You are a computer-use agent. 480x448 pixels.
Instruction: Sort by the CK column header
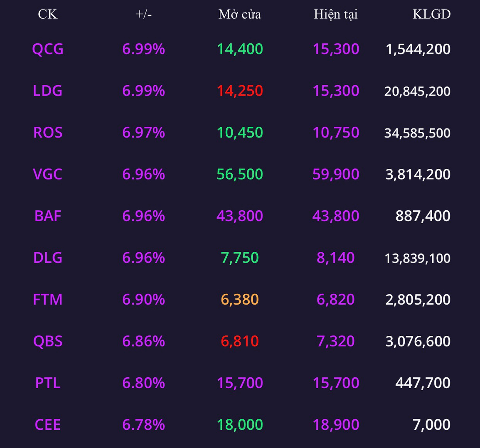coord(48,14)
